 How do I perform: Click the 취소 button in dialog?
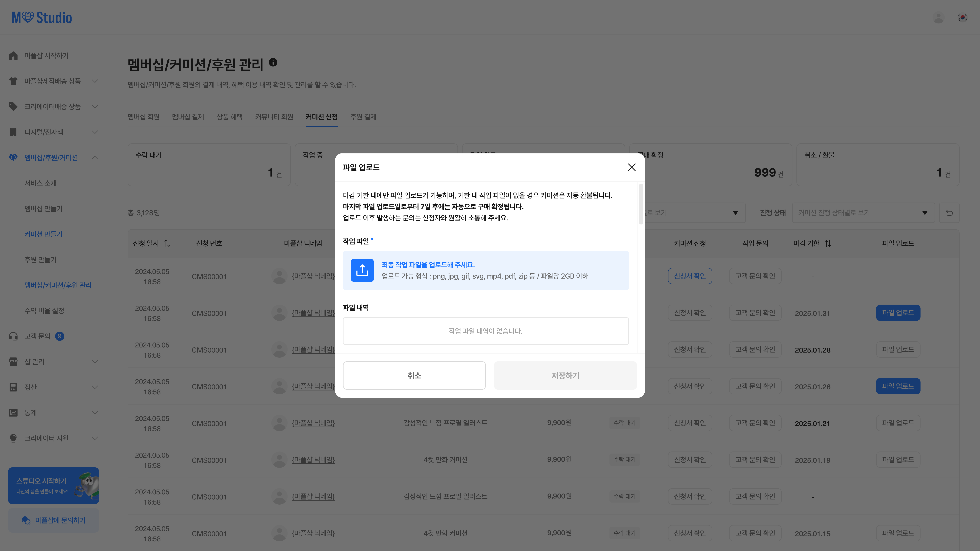pos(414,375)
